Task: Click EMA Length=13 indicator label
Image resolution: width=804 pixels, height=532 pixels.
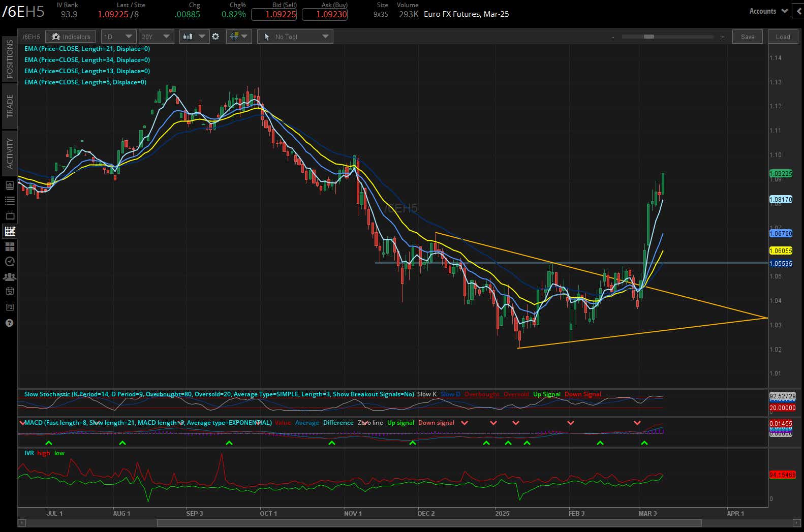Action: pyautogui.click(x=87, y=71)
